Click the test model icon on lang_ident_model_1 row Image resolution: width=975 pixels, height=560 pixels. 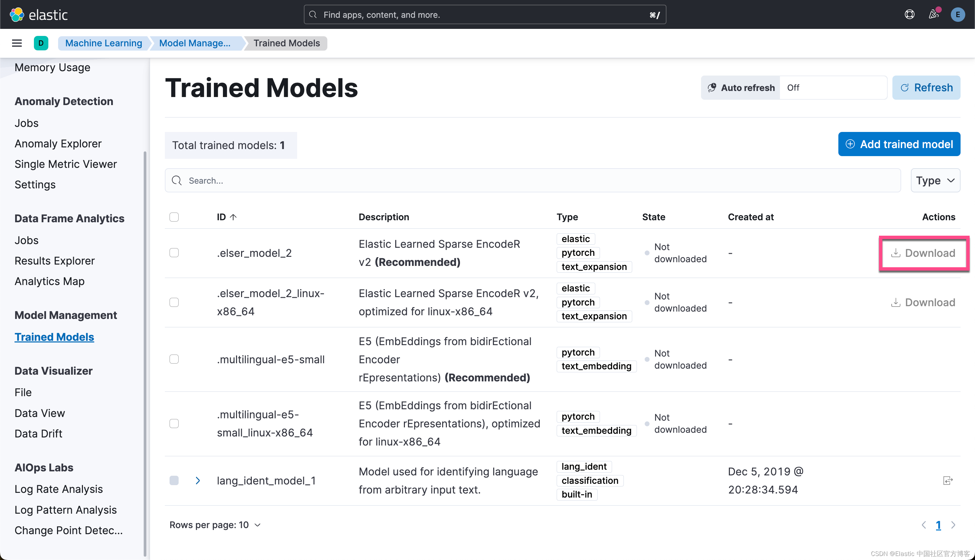pos(948,480)
